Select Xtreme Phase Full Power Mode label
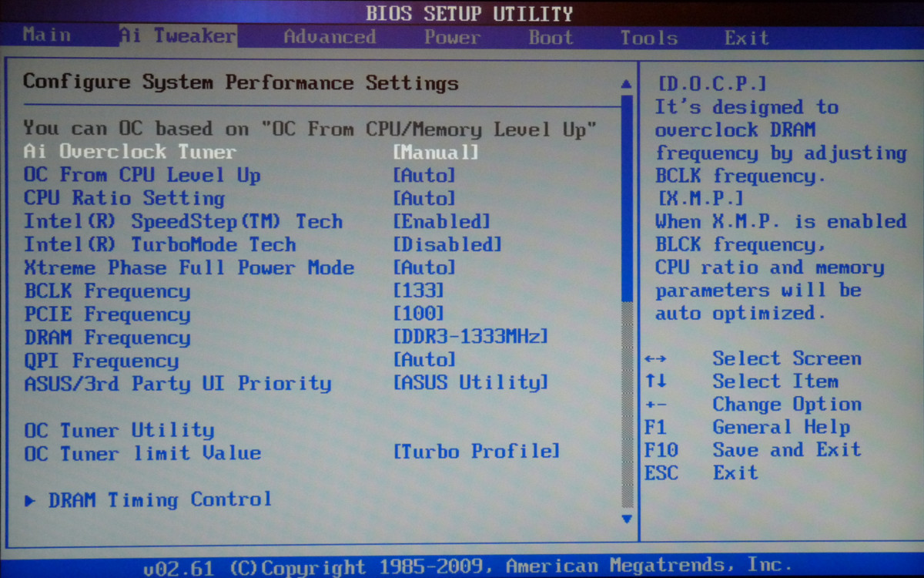Image resolution: width=924 pixels, height=578 pixels. click(x=189, y=267)
